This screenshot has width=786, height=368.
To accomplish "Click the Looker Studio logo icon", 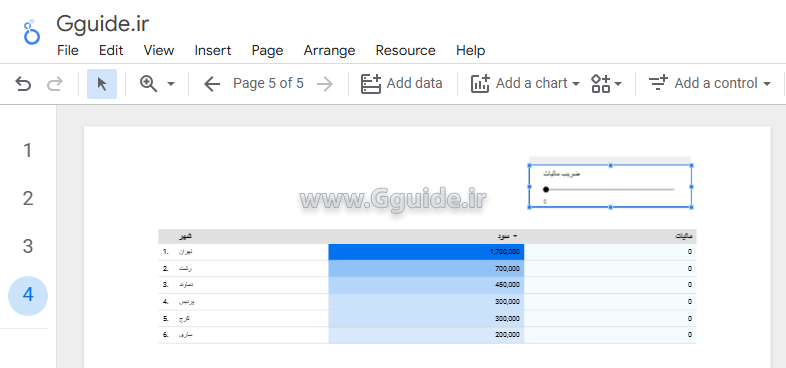I will tap(32, 33).
